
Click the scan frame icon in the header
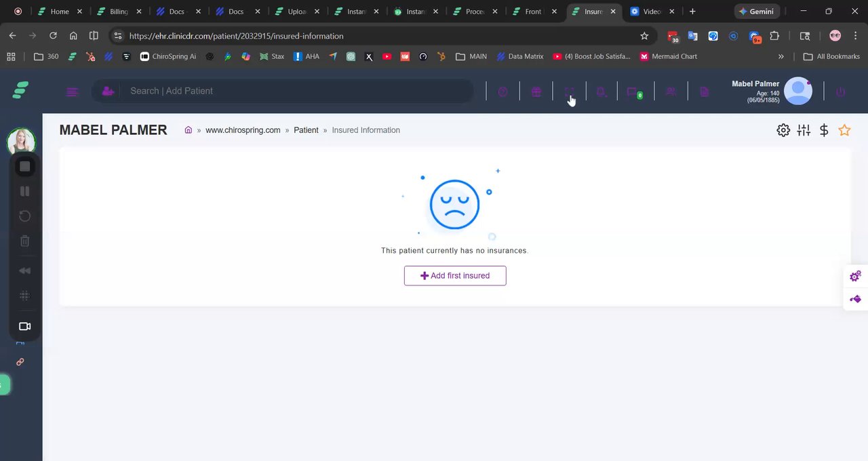pos(569,92)
